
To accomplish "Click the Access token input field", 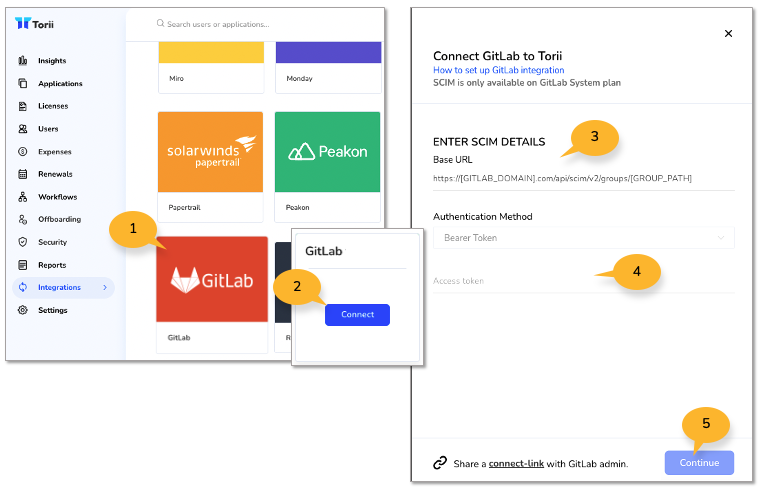I will tap(583, 281).
